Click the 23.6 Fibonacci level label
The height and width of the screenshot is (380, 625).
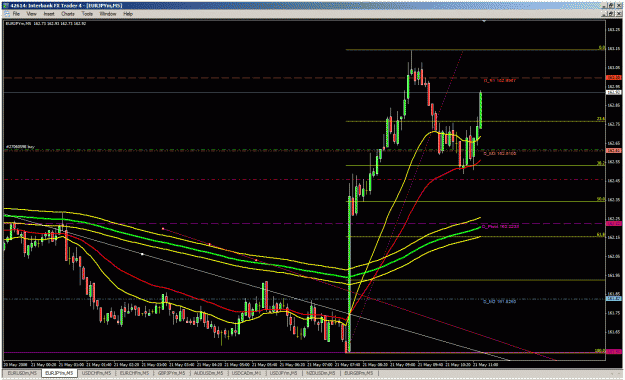601,119
